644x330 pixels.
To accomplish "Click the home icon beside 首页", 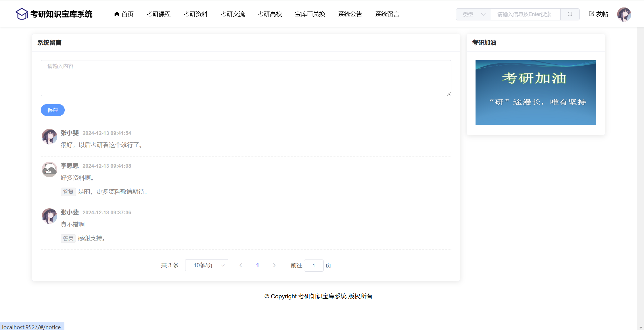I will tap(117, 14).
